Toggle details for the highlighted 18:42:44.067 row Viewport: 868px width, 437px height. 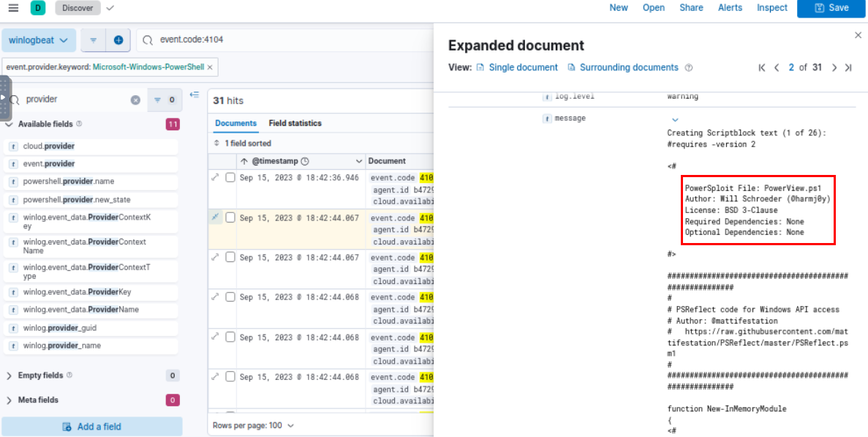215,217
